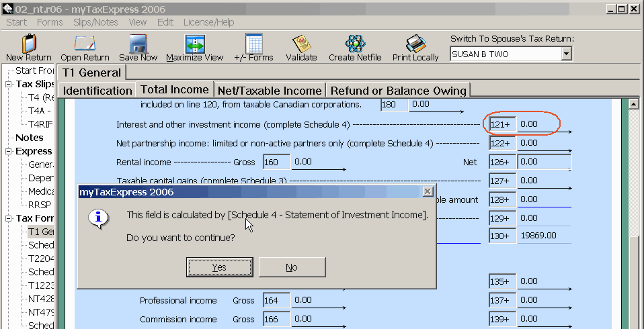644x329 pixels.
Task: Click No in the dialog
Action: point(291,267)
